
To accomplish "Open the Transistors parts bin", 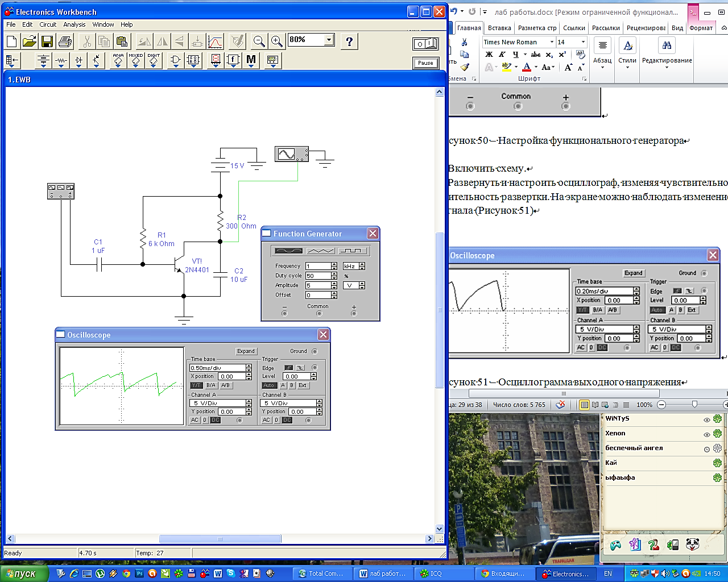I will (96, 60).
